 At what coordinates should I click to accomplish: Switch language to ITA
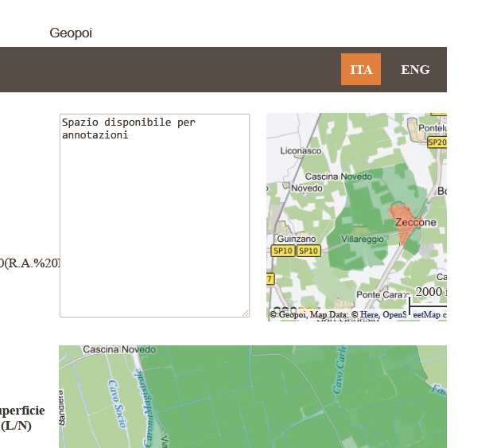click(x=361, y=69)
